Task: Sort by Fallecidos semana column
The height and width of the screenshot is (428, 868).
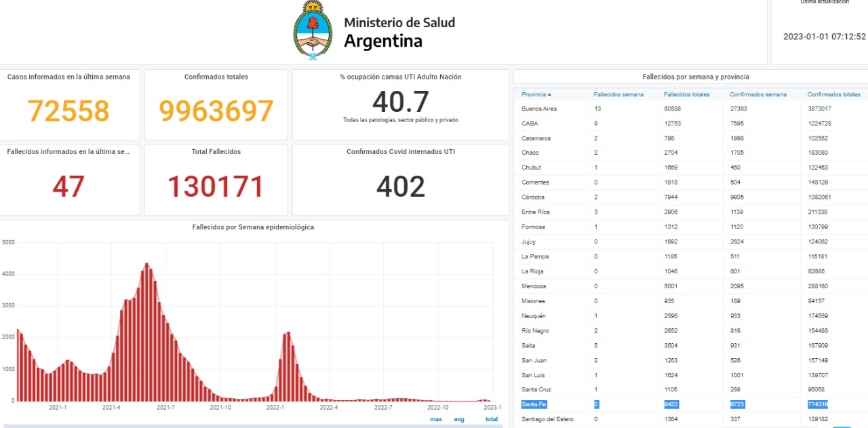Action: [x=618, y=95]
